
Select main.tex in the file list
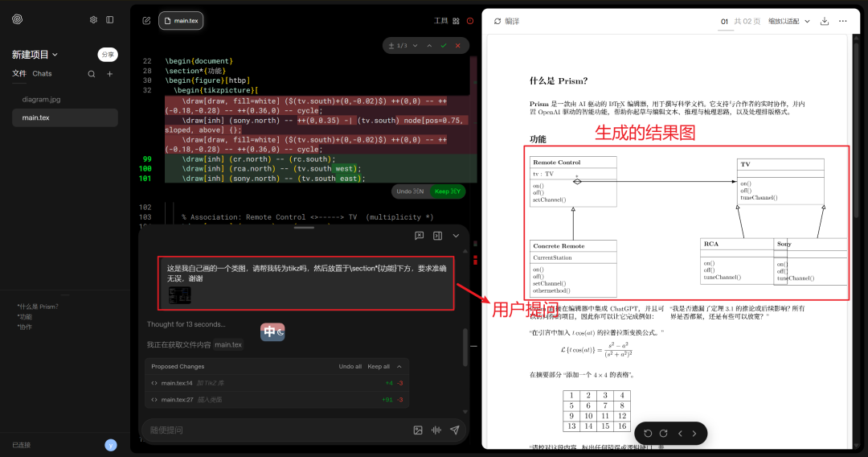click(65, 117)
